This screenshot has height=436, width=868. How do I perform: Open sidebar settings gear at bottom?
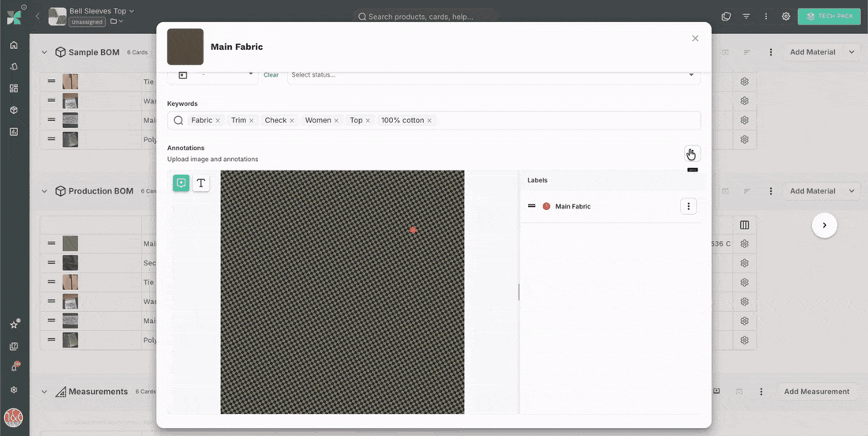pyautogui.click(x=14, y=389)
